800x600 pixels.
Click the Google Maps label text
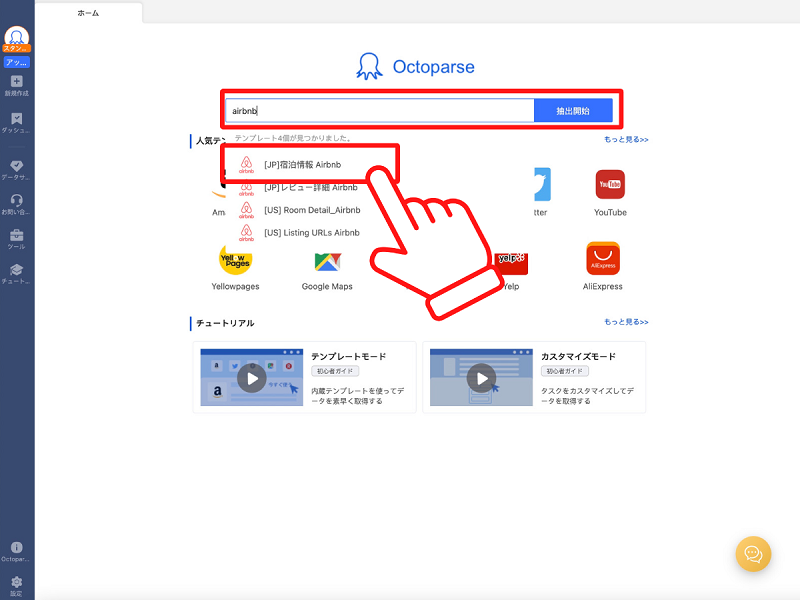coord(327,286)
